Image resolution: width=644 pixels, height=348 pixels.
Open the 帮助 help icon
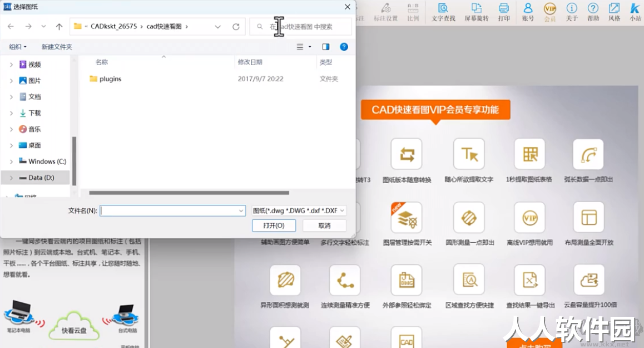593,12
